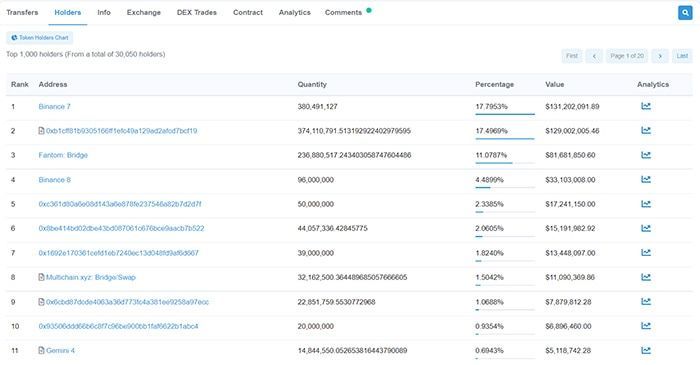Click the Page 1 of 20 indicator
Viewport: 700px width, 365px height.
[627, 56]
